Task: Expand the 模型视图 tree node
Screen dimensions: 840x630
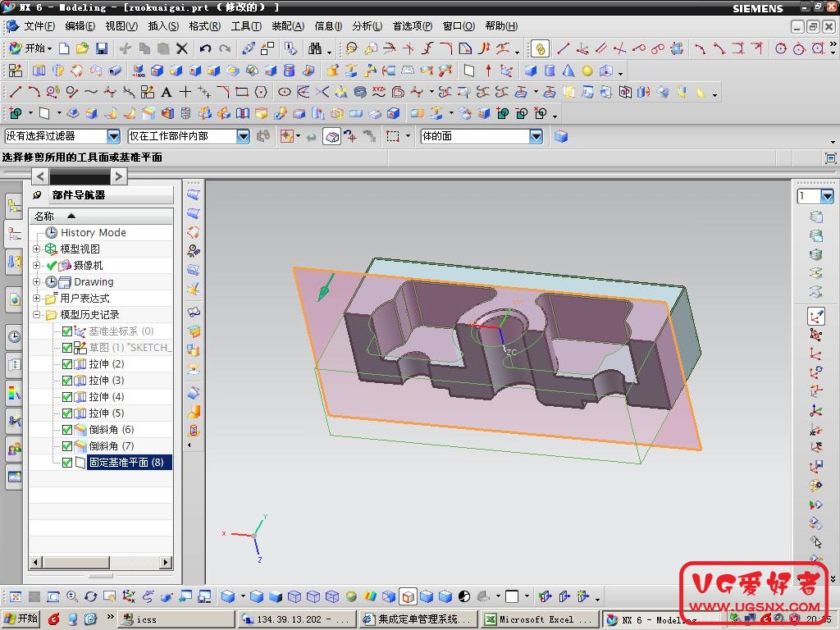Action: (x=36, y=249)
